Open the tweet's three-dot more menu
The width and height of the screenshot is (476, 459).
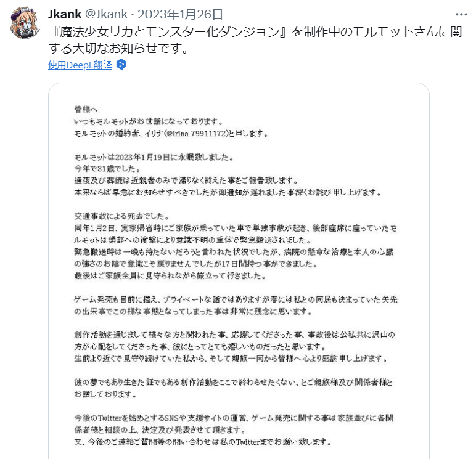tap(461, 14)
